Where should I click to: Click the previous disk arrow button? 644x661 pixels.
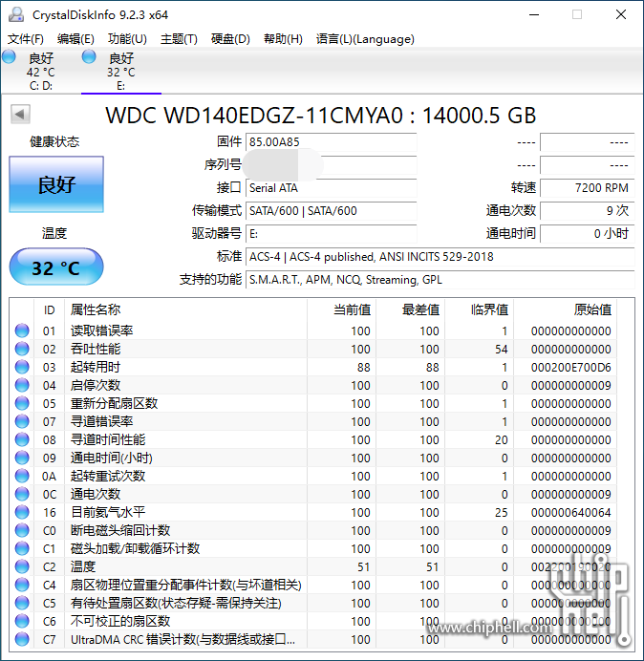(x=19, y=115)
